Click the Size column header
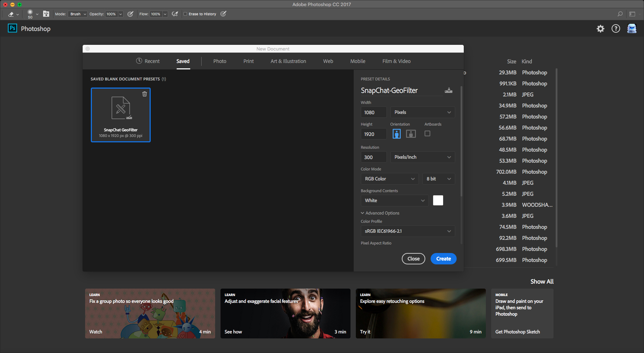The image size is (644, 353). point(511,61)
